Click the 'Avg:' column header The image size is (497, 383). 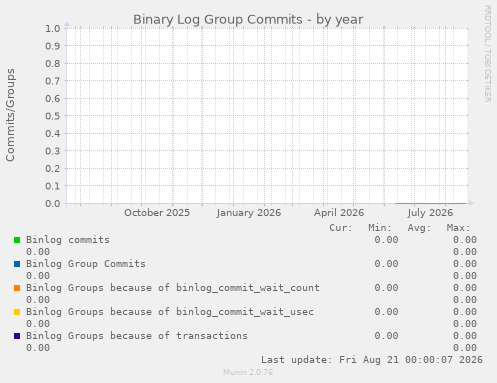[419, 228]
